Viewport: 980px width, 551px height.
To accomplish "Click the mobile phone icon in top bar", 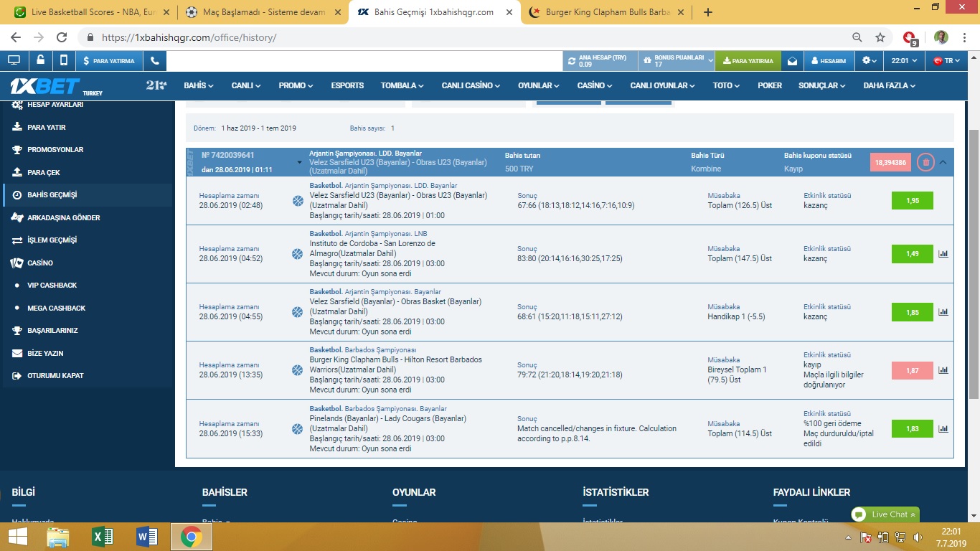I will coord(64,61).
